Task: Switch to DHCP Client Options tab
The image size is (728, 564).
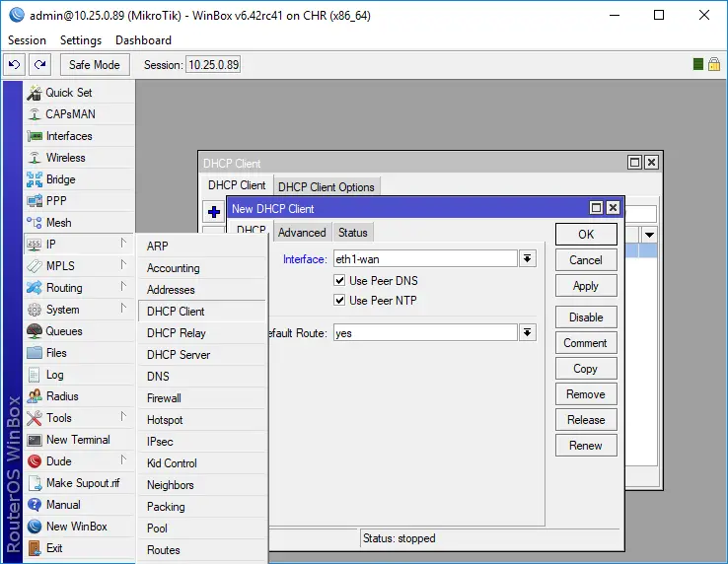Action: 327,187
